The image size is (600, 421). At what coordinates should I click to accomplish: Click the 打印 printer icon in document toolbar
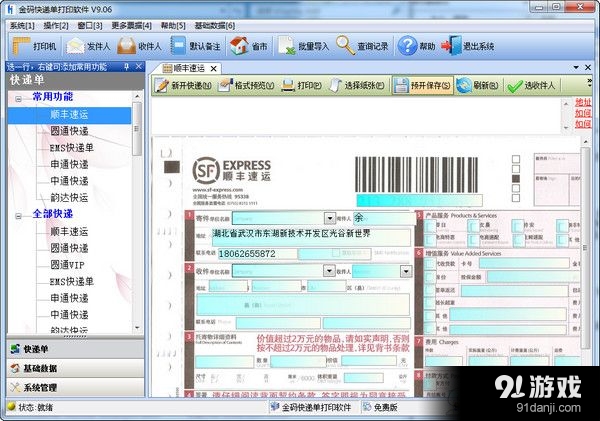[x=288, y=85]
